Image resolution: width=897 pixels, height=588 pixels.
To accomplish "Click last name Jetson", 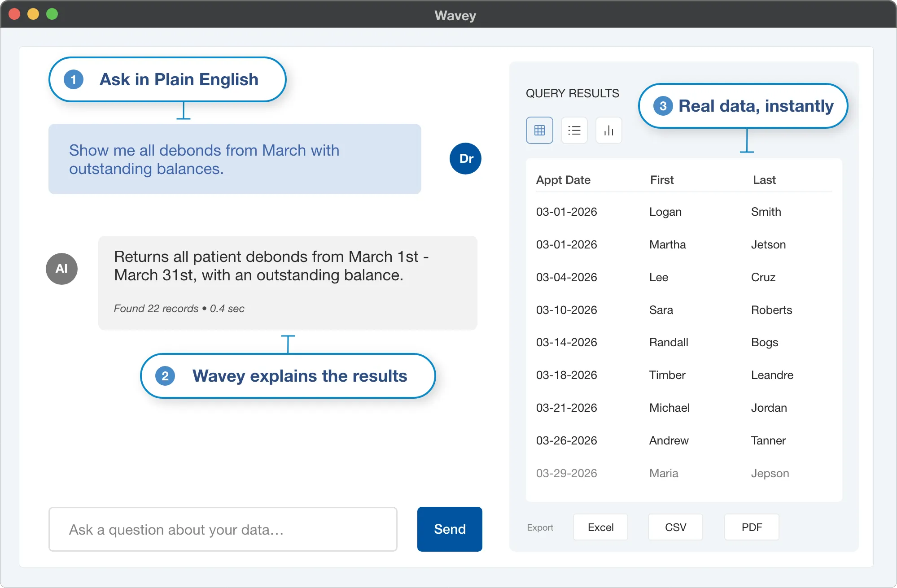I will [768, 244].
